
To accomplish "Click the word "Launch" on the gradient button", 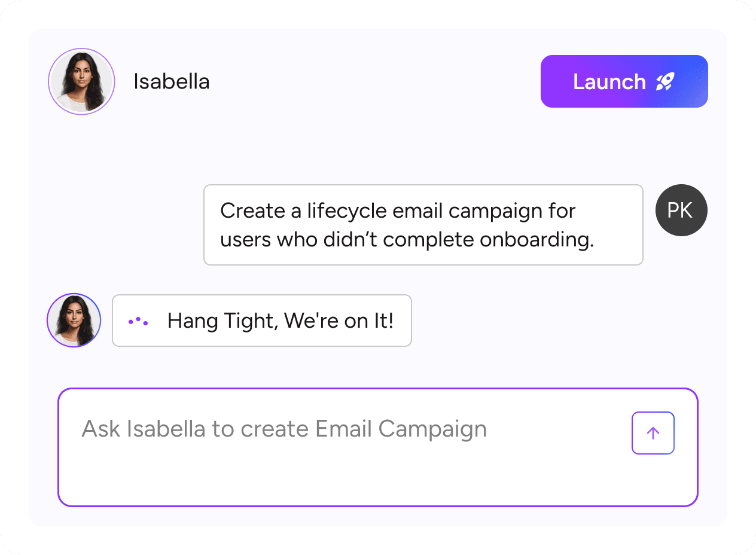I will (x=609, y=81).
